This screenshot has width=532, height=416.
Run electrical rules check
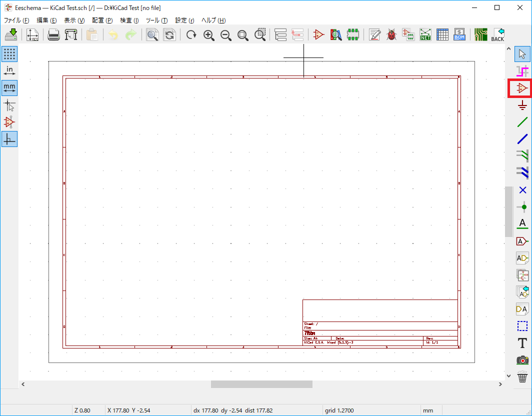point(391,34)
